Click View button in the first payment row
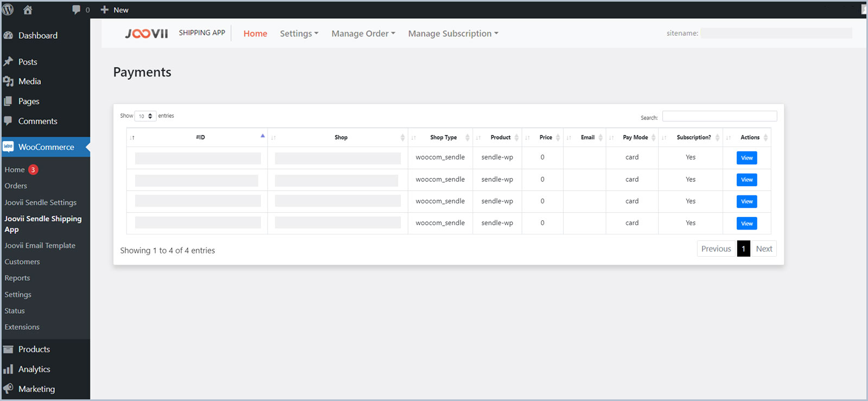868x401 pixels. [746, 158]
